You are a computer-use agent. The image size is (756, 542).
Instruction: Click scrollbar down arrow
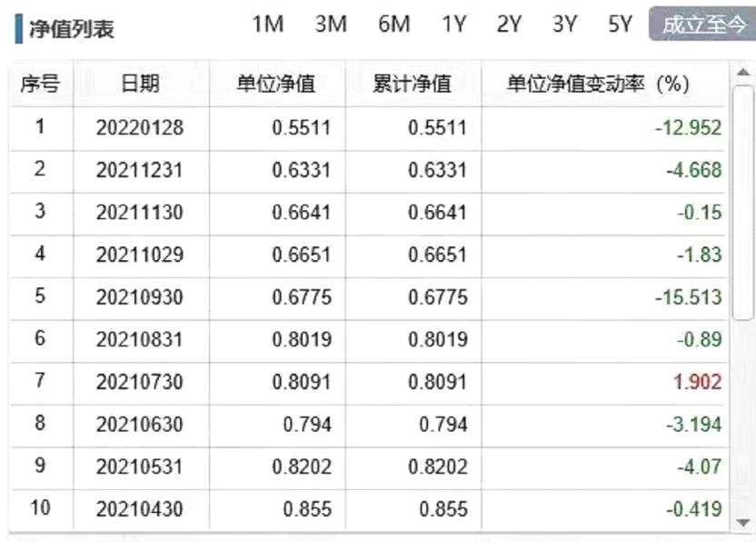743,522
